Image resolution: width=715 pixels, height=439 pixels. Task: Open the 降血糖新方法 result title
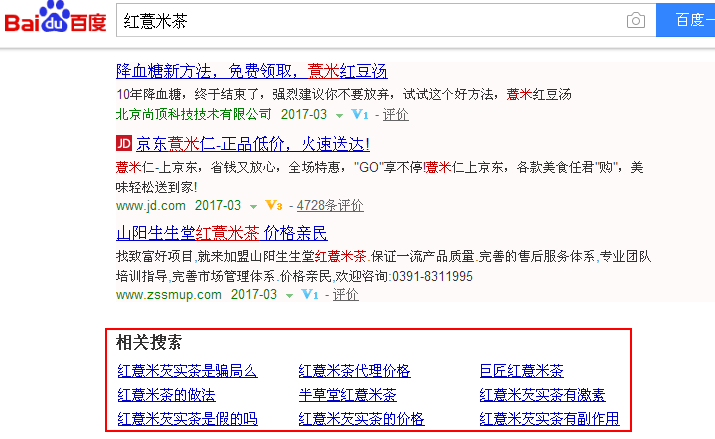(x=251, y=71)
